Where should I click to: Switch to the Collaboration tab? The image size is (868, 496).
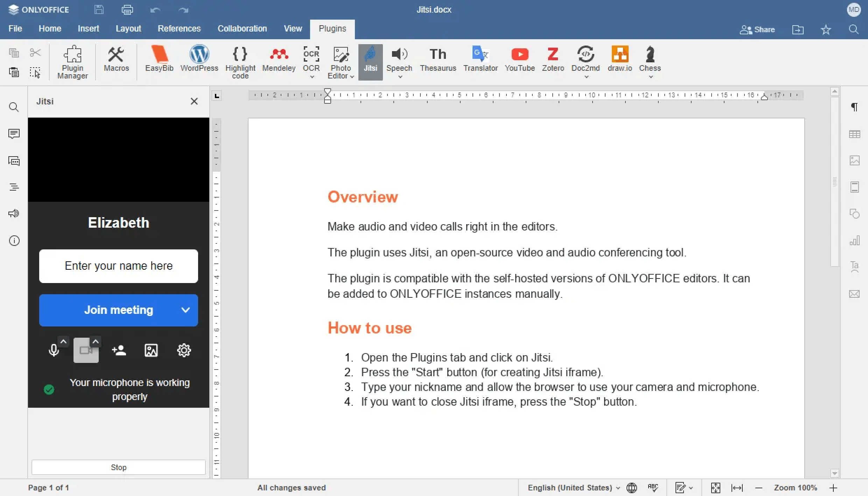(x=242, y=29)
